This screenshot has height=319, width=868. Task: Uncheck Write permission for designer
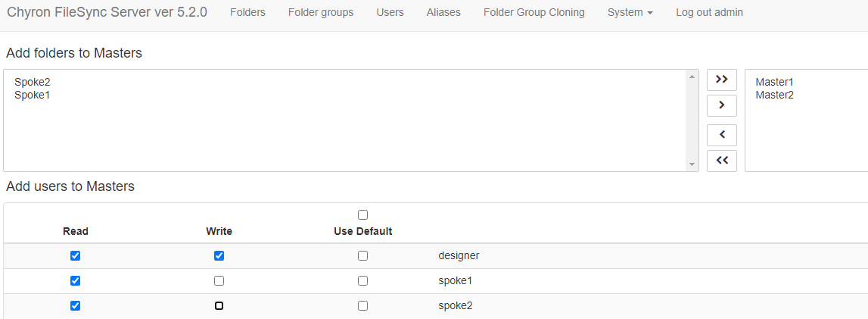click(219, 256)
